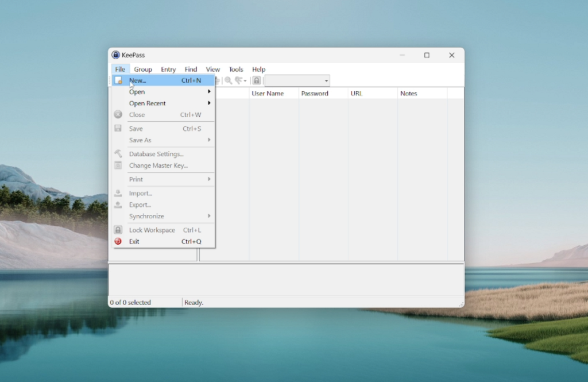
Task: Select New from the File menu
Action: tap(138, 80)
